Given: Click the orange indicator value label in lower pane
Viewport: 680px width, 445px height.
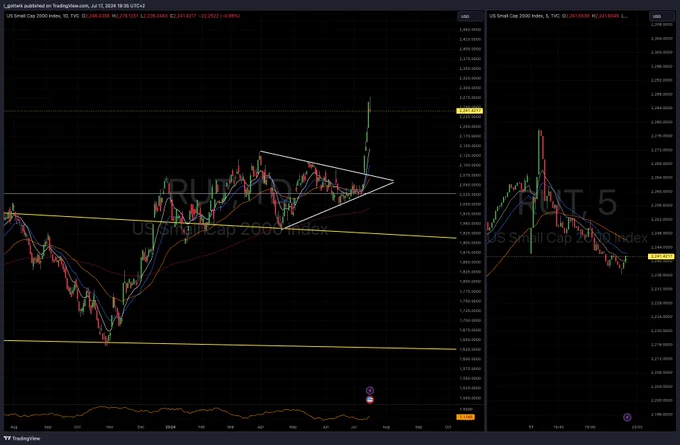Looking at the screenshot, I should click(x=466, y=417).
